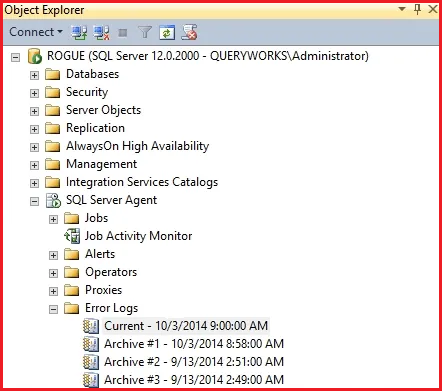Viewport: 442px width, 391px height.
Task: Click the Disconnect server toolbar icon
Action: pos(102,32)
